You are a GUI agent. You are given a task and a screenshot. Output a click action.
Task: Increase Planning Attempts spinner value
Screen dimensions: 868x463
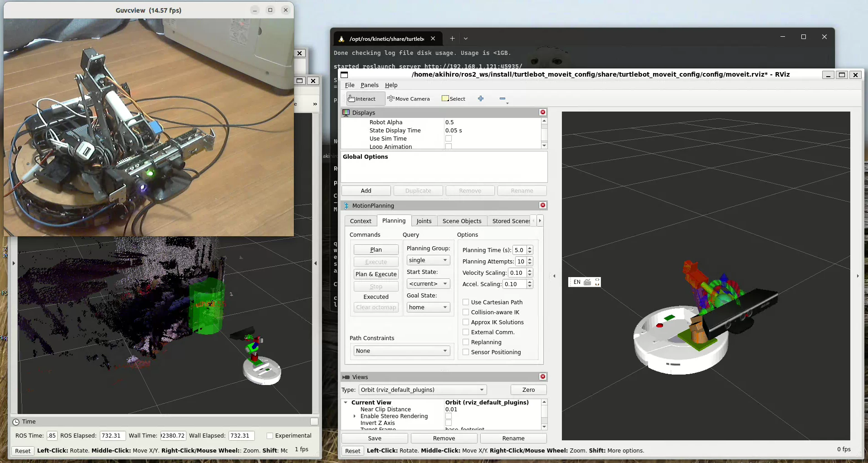click(530, 259)
